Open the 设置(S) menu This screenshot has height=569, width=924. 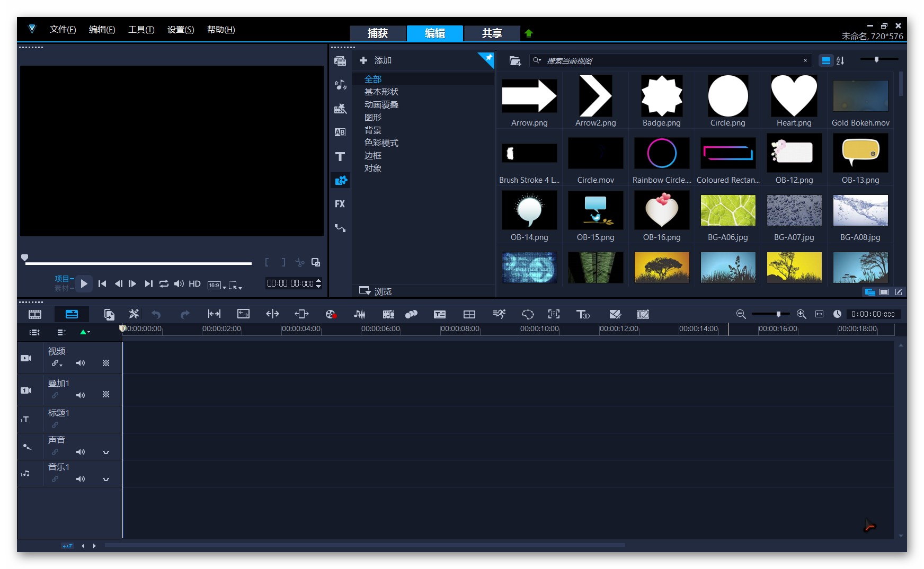pos(181,30)
